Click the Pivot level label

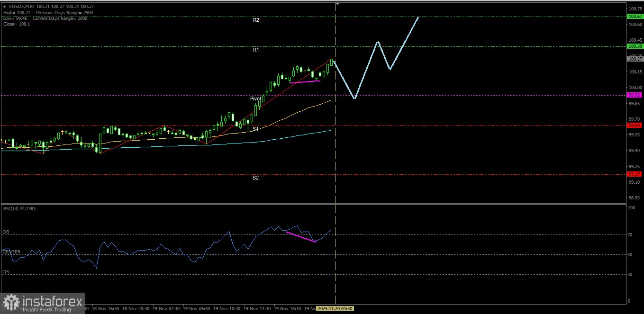[x=255, y=99]
